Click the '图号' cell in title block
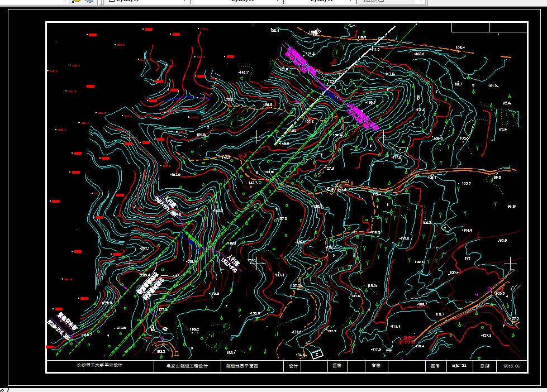 [x=435, y=366]
